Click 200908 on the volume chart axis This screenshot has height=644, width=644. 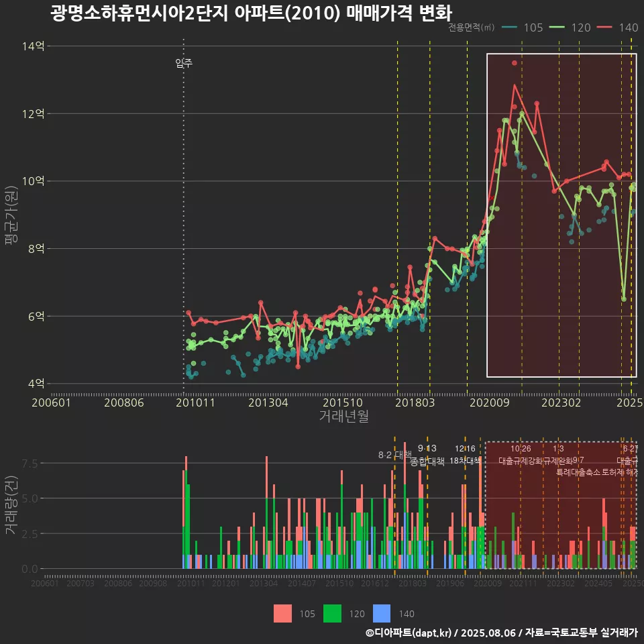click(153, 583)
